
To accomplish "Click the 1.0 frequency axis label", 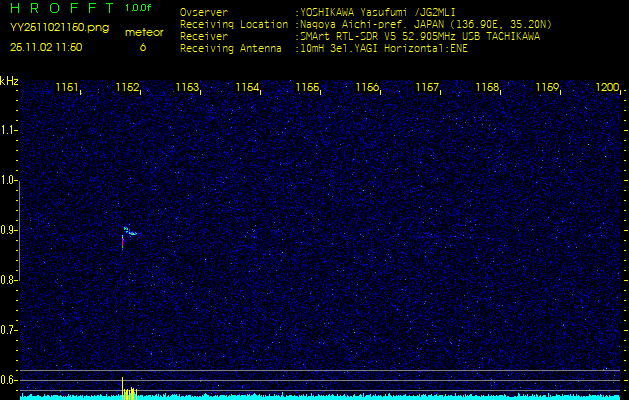I will pyautogui.click(x=9, y=180).
